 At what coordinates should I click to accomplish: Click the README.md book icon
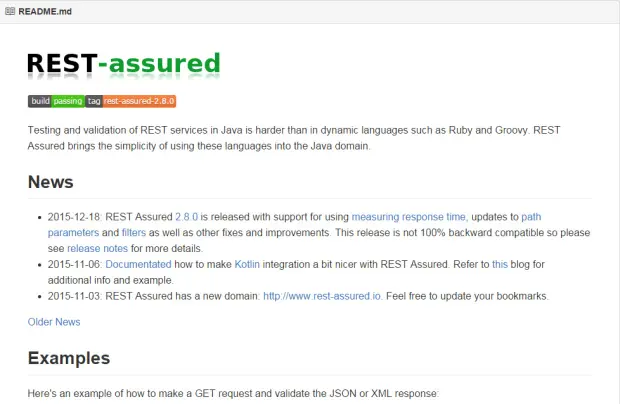[x=10, y=11]
